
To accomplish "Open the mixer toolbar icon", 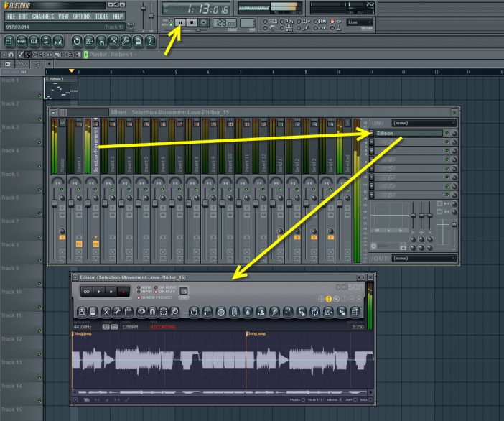I will (x=58, y=41).
